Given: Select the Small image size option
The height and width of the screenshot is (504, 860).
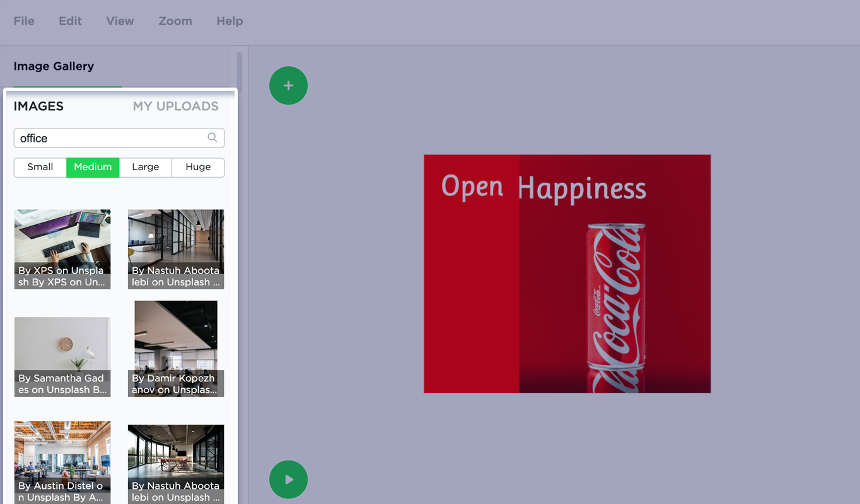Looking at the screenshot, I should coord(40,167).
